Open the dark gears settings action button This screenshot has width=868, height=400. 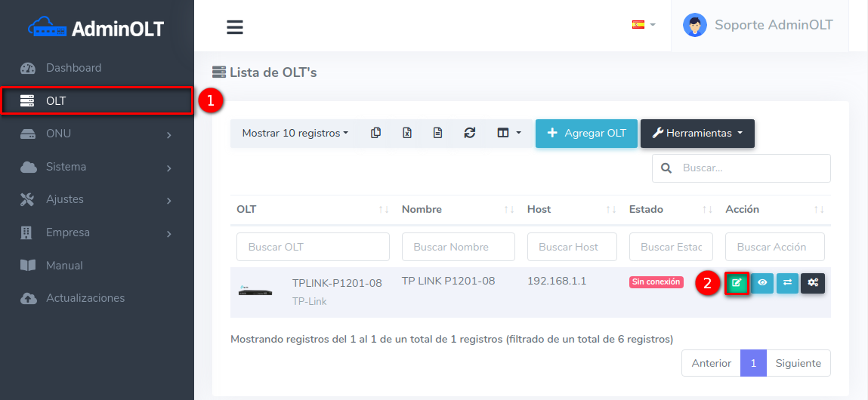[x=813, y=283]
